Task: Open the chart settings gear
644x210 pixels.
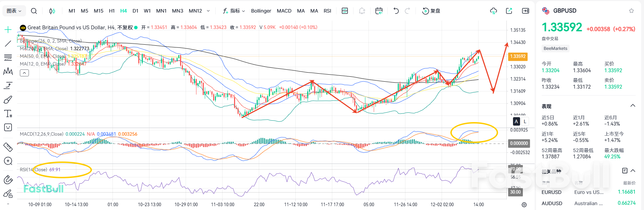Action: 524,205
